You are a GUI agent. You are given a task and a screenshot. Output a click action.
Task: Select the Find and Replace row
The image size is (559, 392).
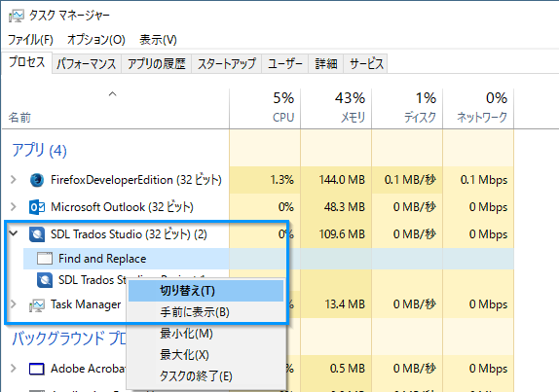coord(269,259)
